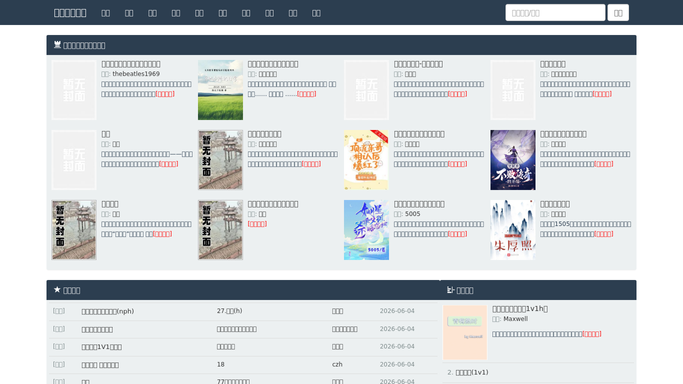Viewport: 683px width, 384px height.
Task: Click the bar chart icon in ranking header
Action: click(450, 290)
